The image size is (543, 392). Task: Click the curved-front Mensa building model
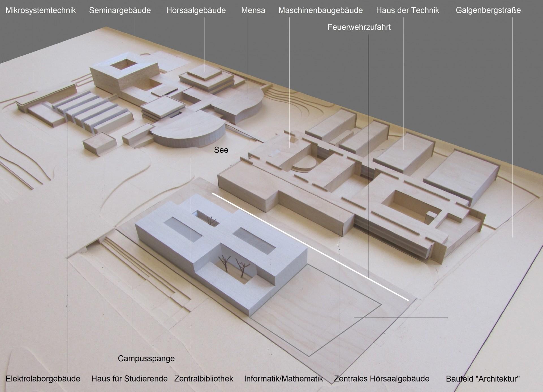pos(238,105)
